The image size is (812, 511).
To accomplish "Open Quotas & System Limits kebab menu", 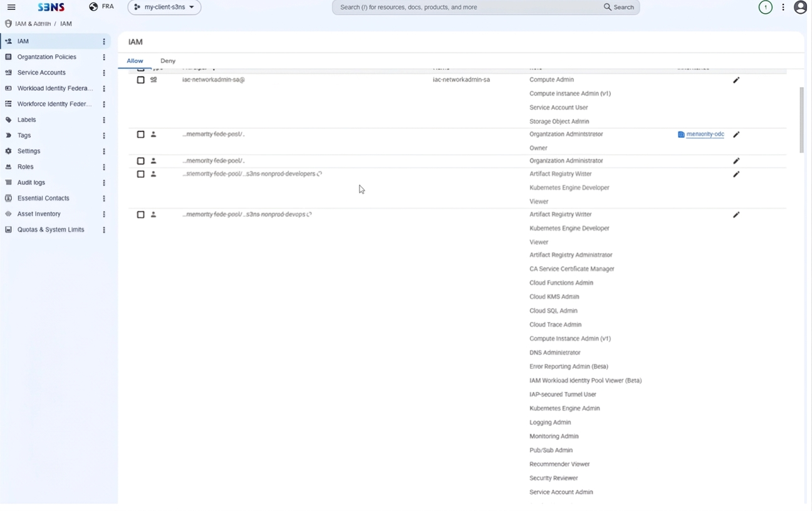I will [x=104, y=230].
